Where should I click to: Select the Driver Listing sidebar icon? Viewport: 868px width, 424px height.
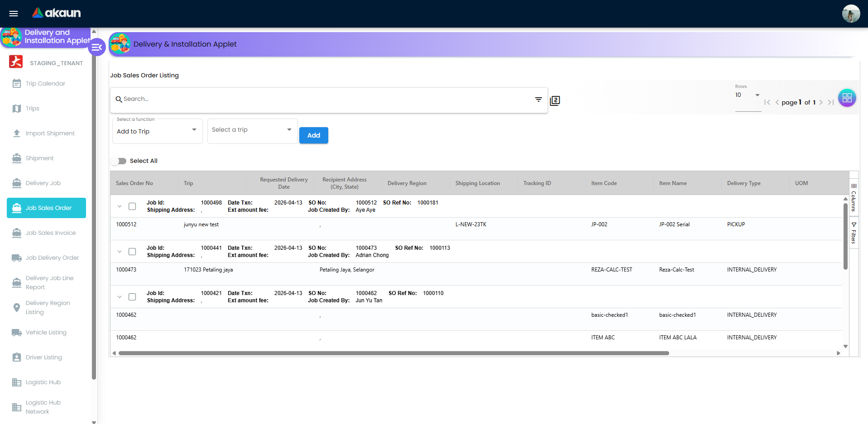point(16,357)
